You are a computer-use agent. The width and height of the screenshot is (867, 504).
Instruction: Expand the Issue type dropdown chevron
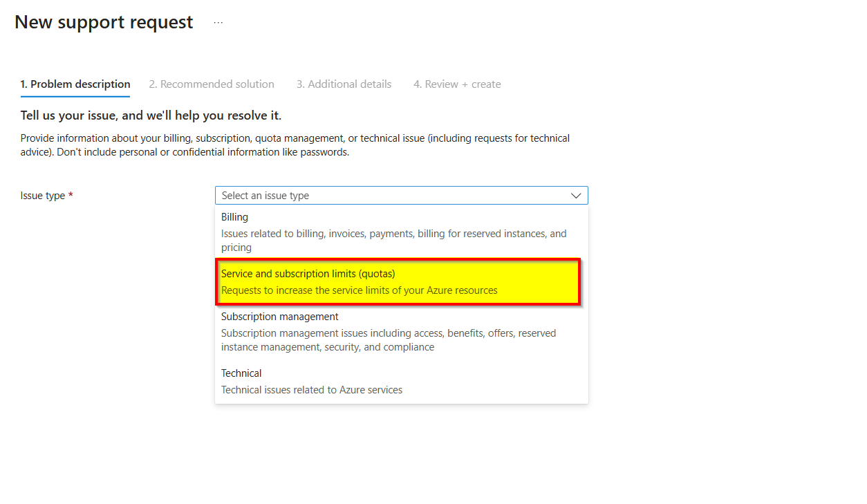coord(576,196)
